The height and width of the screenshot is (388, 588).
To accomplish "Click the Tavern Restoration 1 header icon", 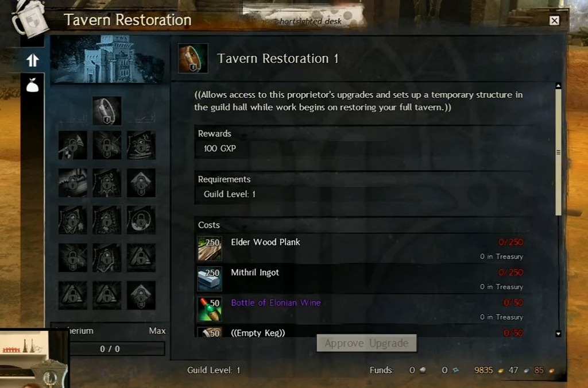I will (193, 58).
